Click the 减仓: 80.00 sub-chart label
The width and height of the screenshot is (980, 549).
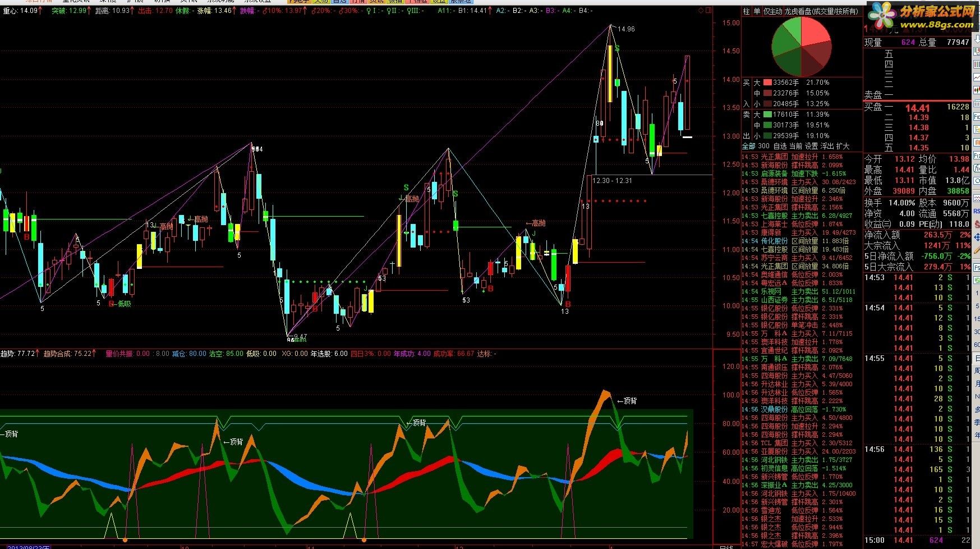click(189, 354)
